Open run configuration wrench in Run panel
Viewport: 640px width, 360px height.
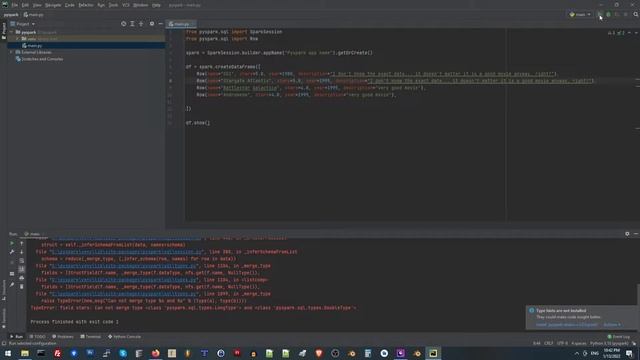click(x=12, y=252)
